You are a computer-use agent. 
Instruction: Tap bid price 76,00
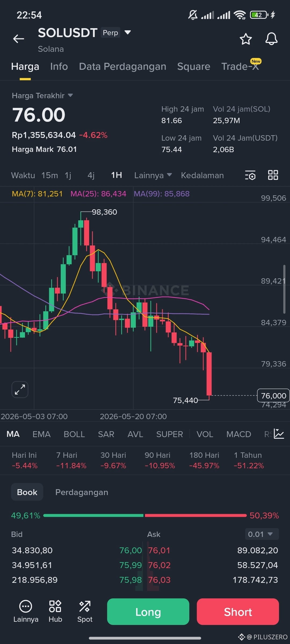click(x=130, y=550)
